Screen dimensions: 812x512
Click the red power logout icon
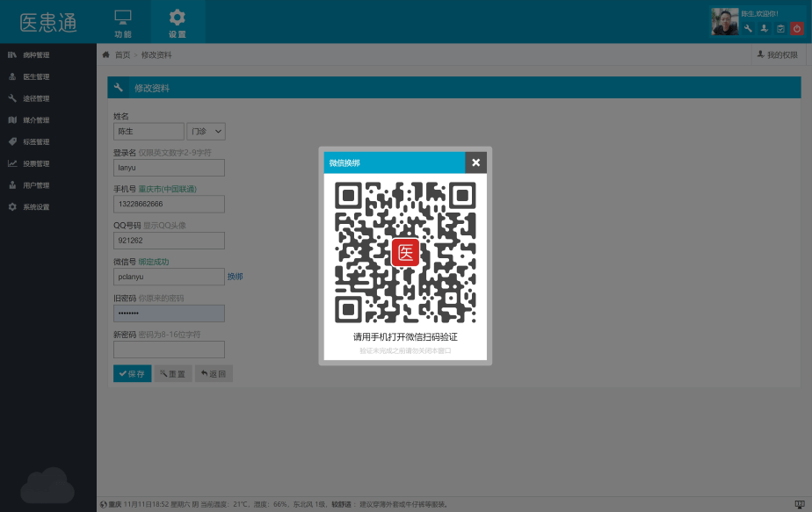797,29
